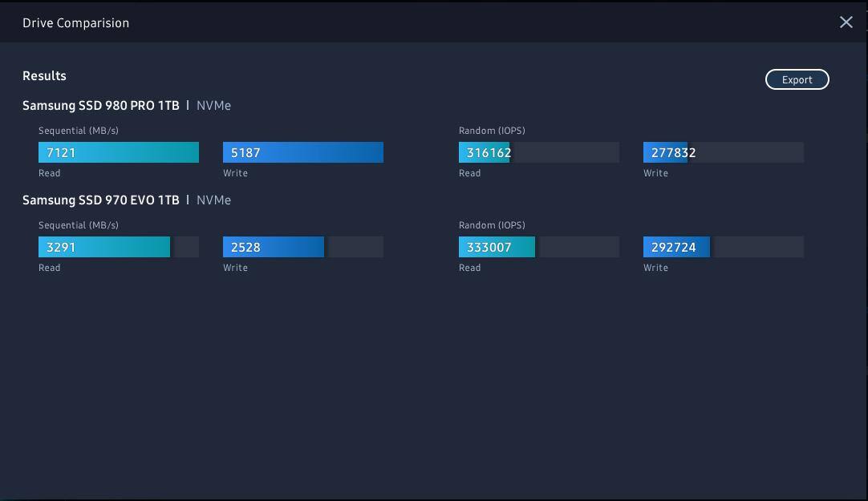Click Sequential (MB/s) label under 970 EVO
This screenshot has height=501, width=868.
[79, 225]
